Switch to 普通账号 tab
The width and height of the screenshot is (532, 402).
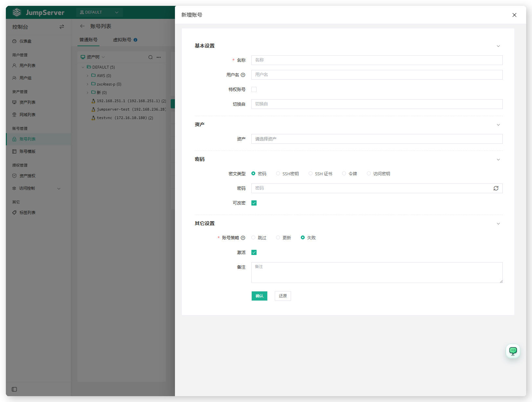pyautogui.click(x=88, y=40)
